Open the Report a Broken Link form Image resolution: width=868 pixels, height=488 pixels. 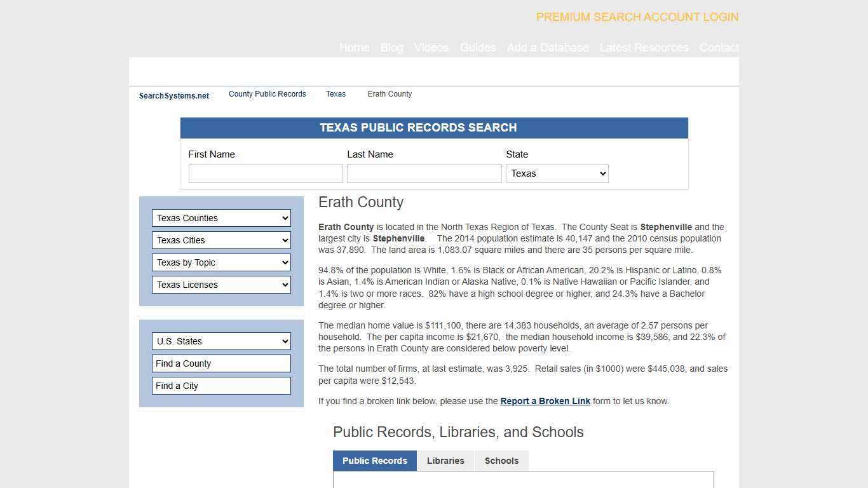pyautogui.click(x=545, y=401)
